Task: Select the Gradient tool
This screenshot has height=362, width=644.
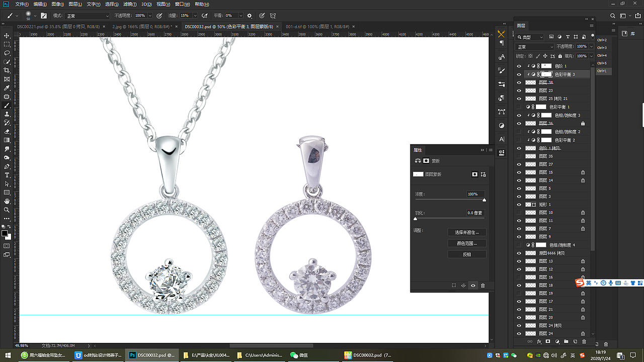Action: pos(7,140)
